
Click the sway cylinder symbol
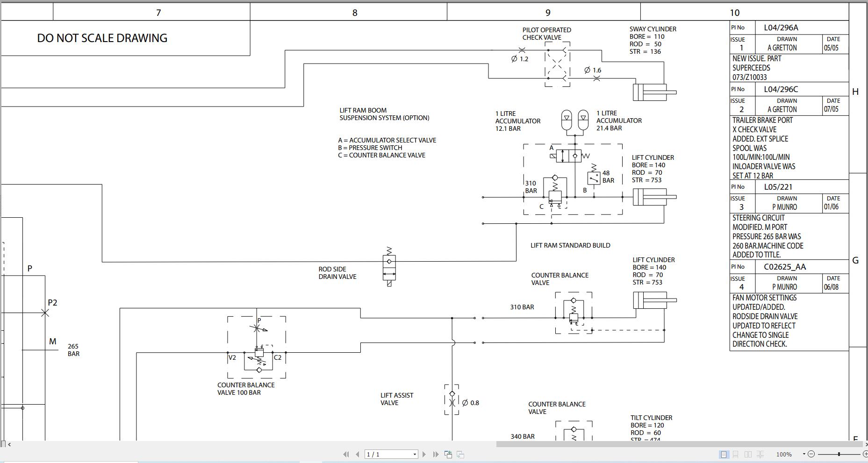click(x=654, y=92)
